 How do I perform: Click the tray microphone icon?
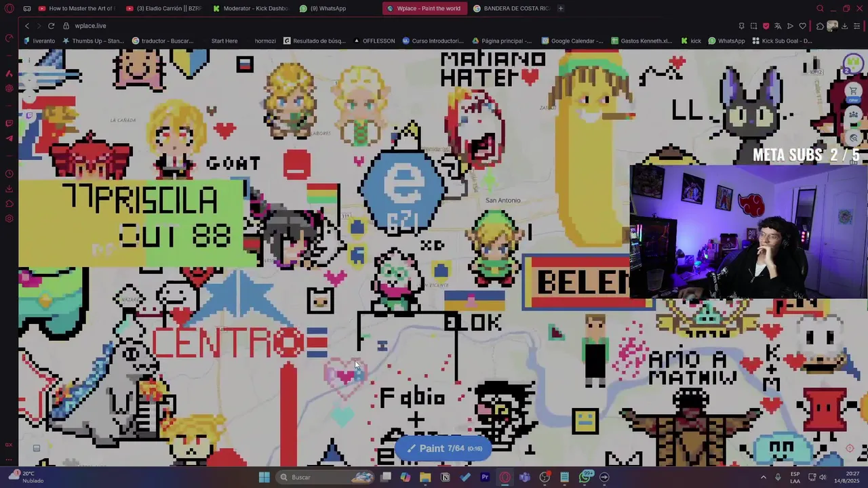tap(778, 477)
